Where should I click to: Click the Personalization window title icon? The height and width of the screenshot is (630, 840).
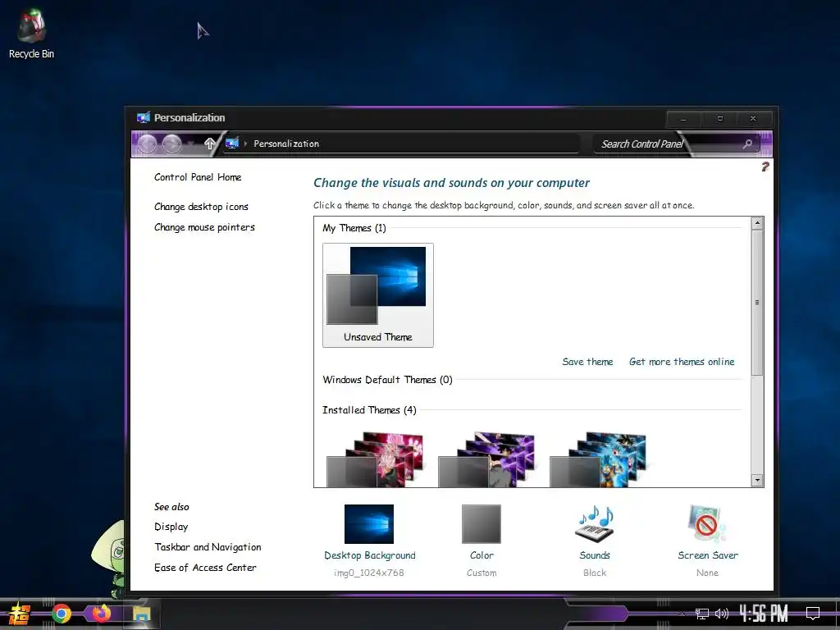tap(143, 118)
